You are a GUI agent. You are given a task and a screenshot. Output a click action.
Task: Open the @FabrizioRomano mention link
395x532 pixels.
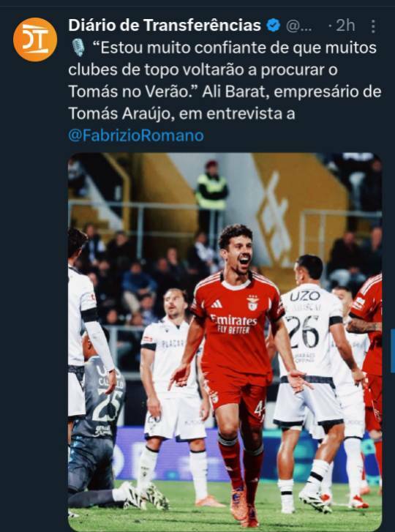(x=136, y=135)
